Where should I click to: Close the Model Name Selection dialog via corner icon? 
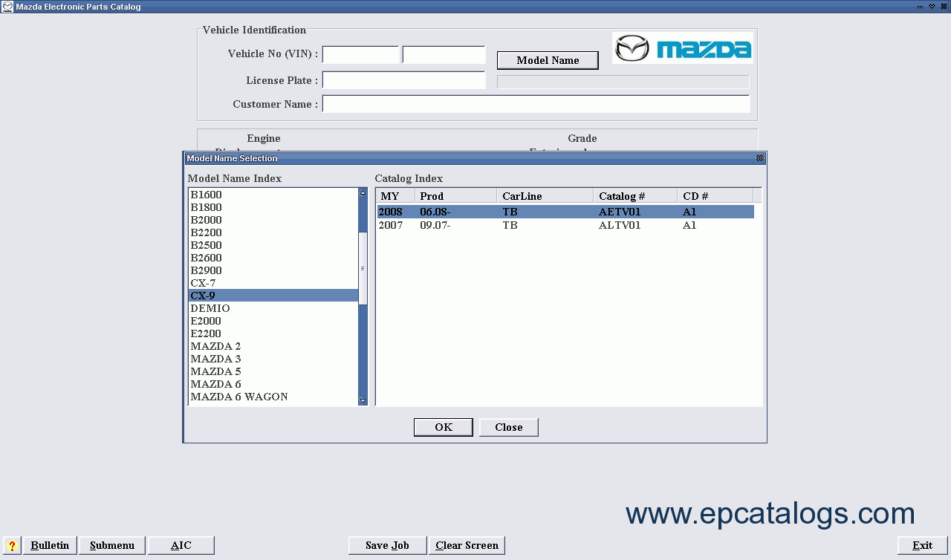[759, 158]
